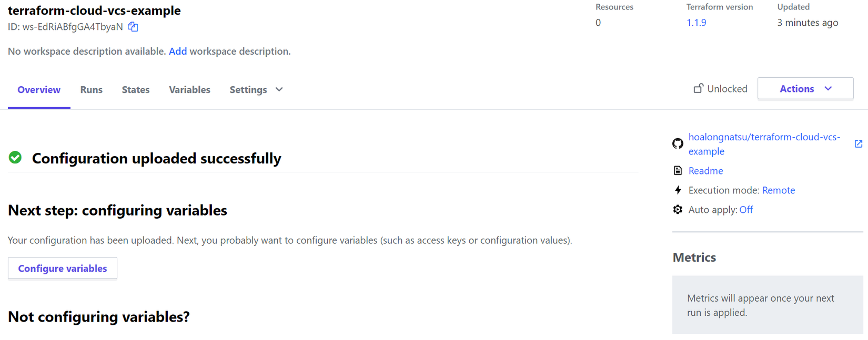The width and height of the screenshot is (868, 340).
Task: Open the States tab
Action: point(136,90)
